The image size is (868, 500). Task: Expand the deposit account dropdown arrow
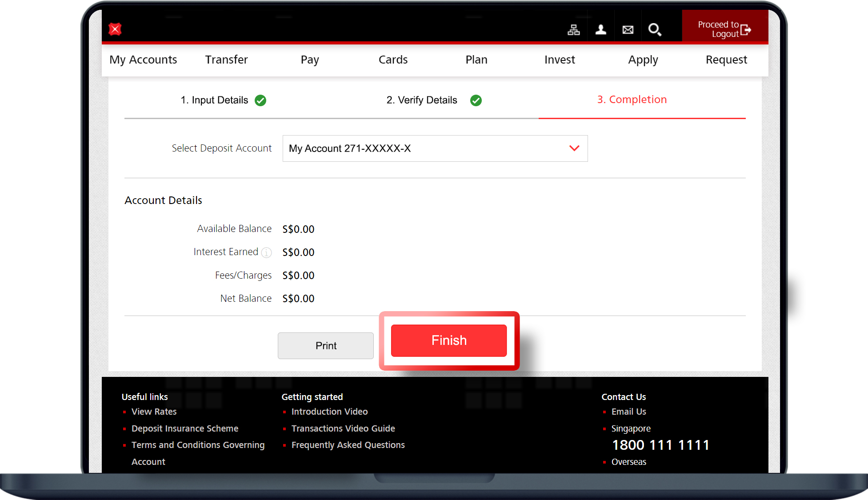(x=574, y=148)
